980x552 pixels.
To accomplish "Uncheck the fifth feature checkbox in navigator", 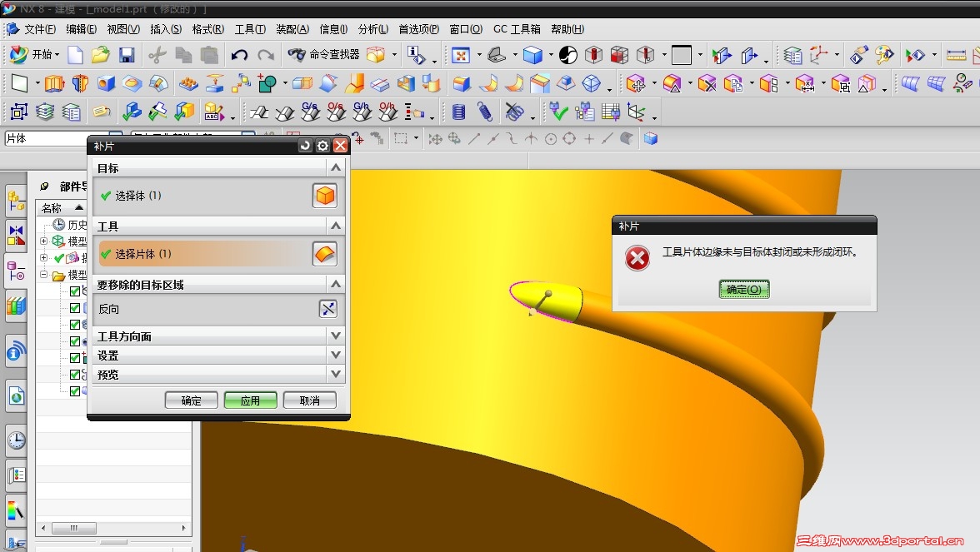I will pos(75,358).
